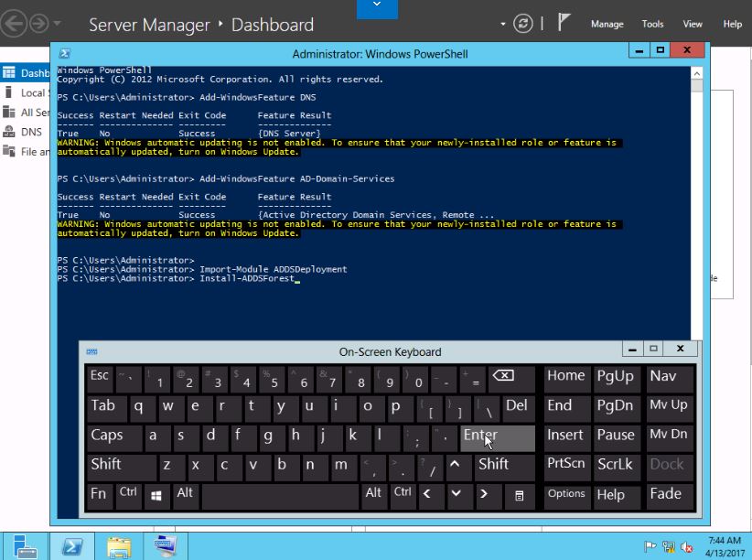The height and width of the screenshot is (560, 752).
Task: Click the muted speaker tray icon
Action: click(x=686, y=546)
